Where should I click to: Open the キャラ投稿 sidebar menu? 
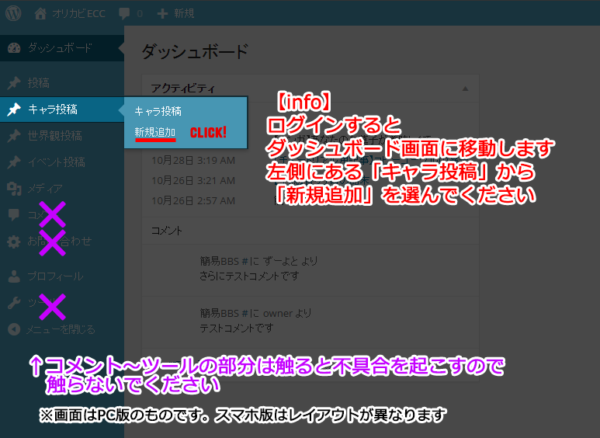(62, 109)
